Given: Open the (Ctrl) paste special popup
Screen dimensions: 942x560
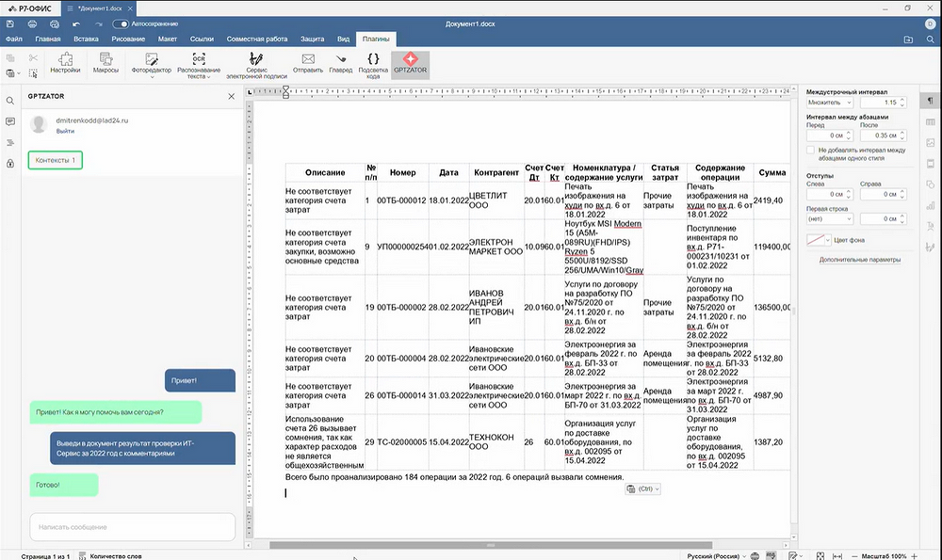Looking at the screenshot, I should [642, 489].
